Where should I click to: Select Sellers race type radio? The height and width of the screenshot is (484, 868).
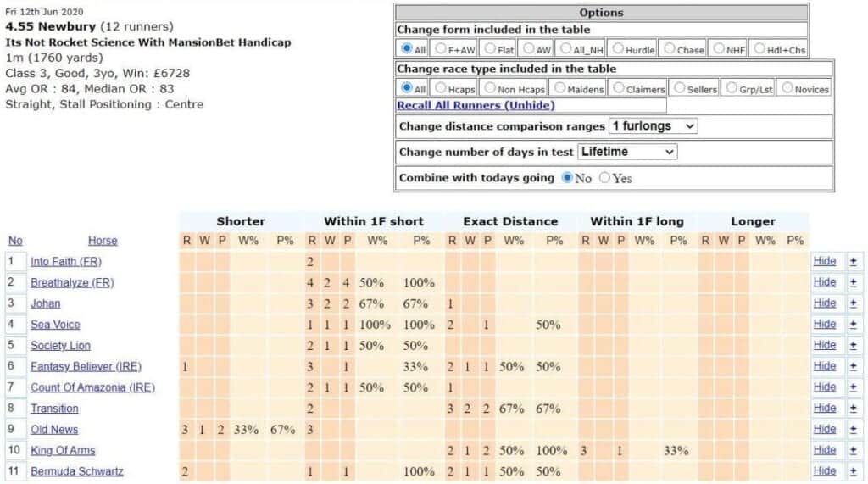(x=680, y=88)
